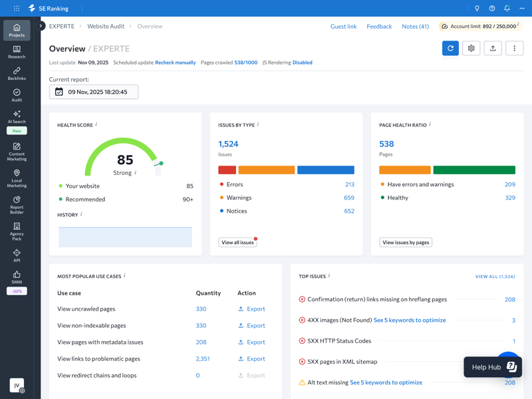
Task: Open the Report Builder sidebar icon
Action: coord(17,204)
